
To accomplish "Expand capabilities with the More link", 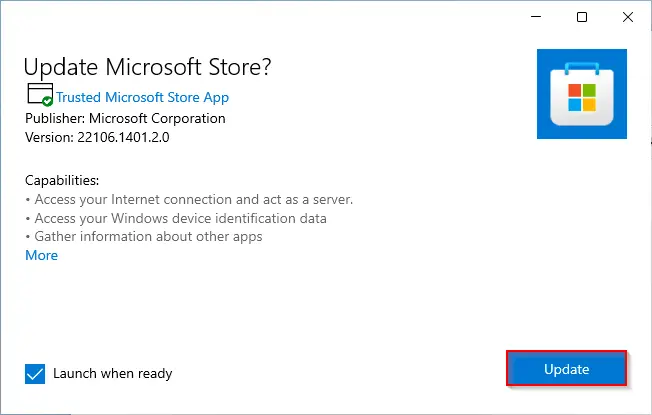I will pos(42,255).
